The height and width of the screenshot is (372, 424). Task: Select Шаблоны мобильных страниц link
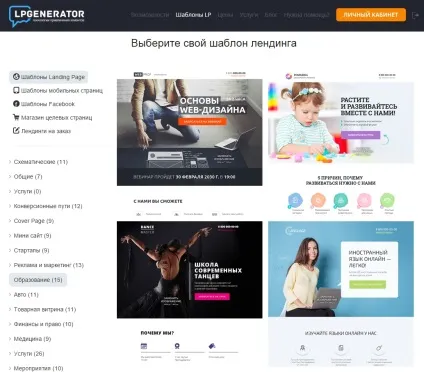(x=62, y=91)
